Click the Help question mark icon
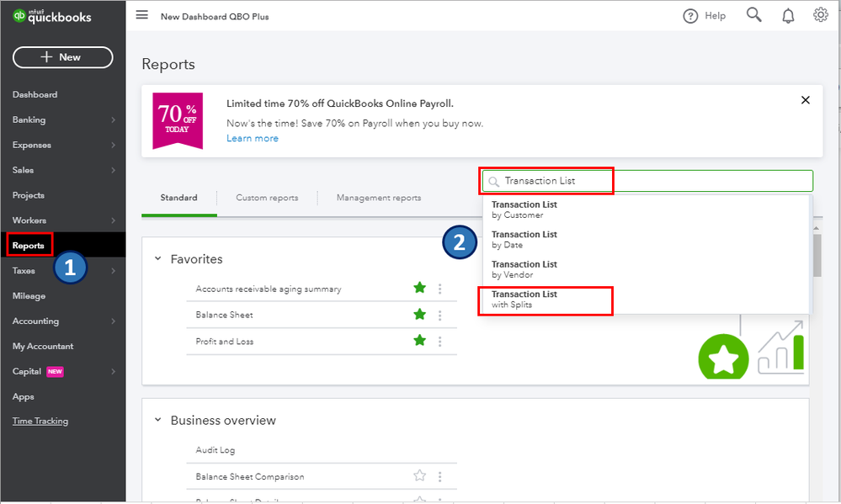This screenshot has height=504, width=841. pyautogui.click(x=691, y=15)
